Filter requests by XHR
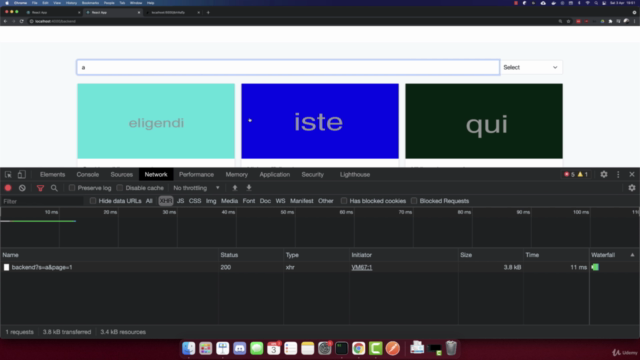Screen dimensions: 640x360 pyautogui.click(x=166, y=201)
